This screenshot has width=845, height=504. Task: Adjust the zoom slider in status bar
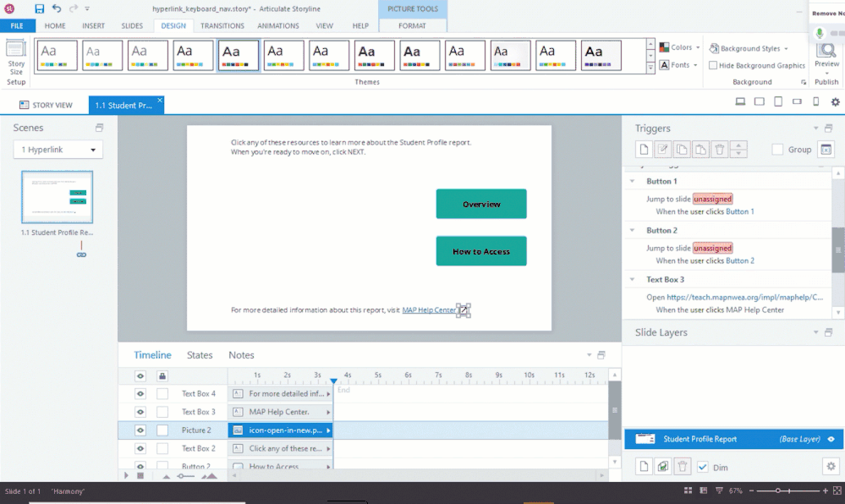778,490
